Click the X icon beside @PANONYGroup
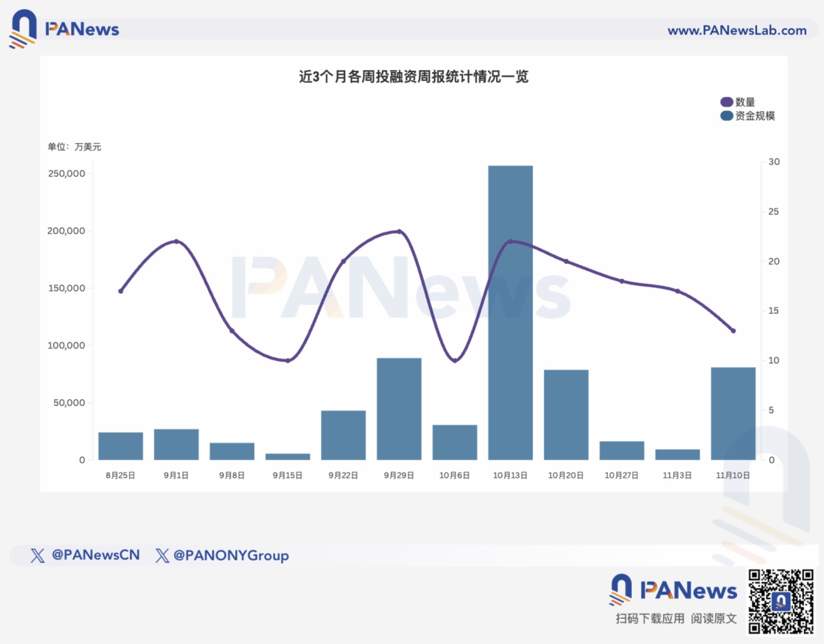 click(x=163, y=555)
